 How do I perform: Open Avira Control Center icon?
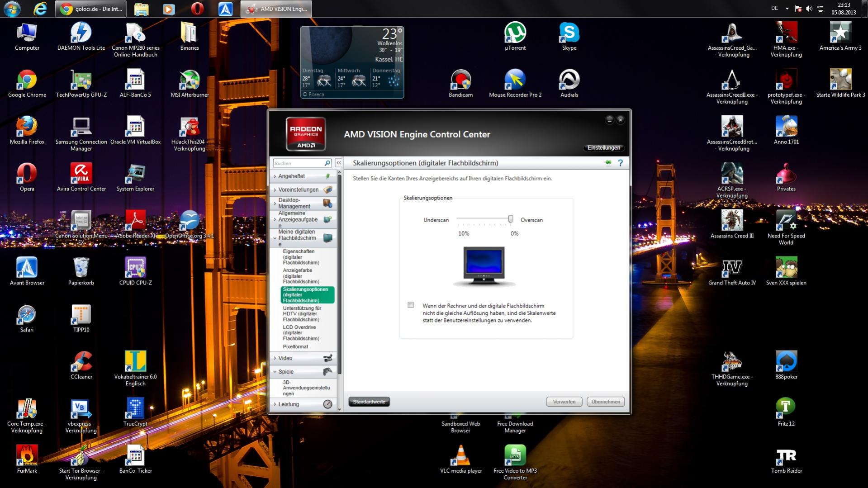(81, 178)
